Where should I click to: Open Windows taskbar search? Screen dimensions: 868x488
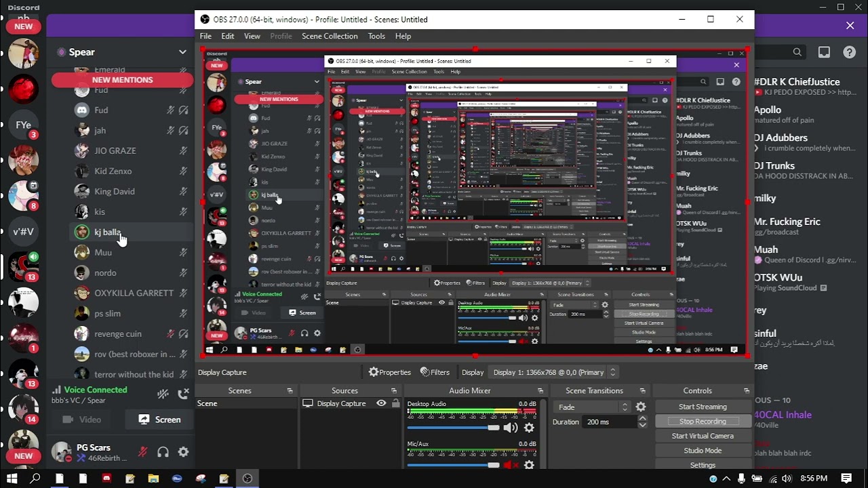35,479
